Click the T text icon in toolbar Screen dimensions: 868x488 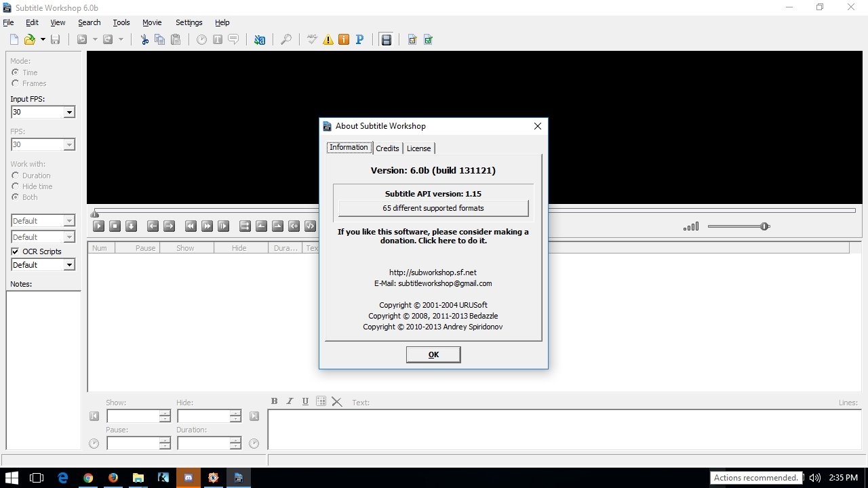218,39
